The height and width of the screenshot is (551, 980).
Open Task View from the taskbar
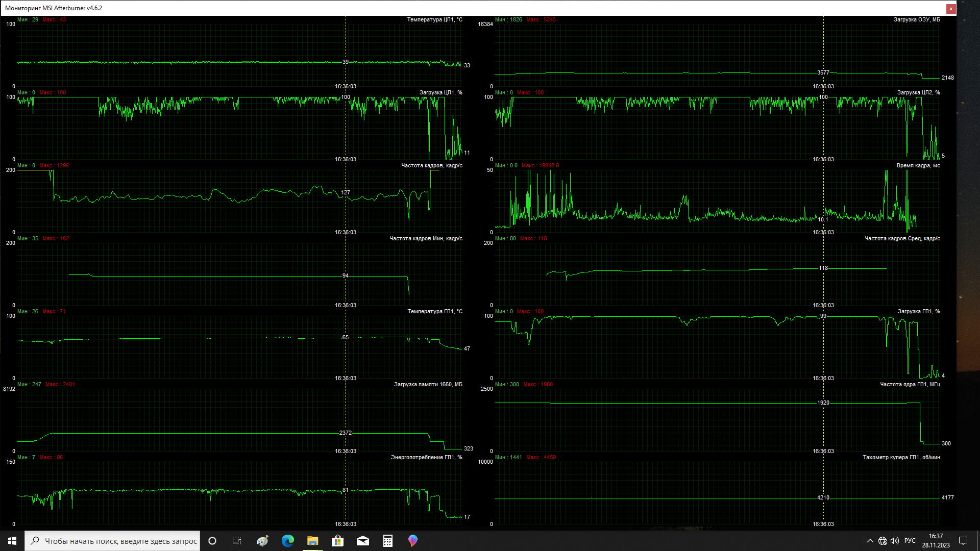coord(237,541)
